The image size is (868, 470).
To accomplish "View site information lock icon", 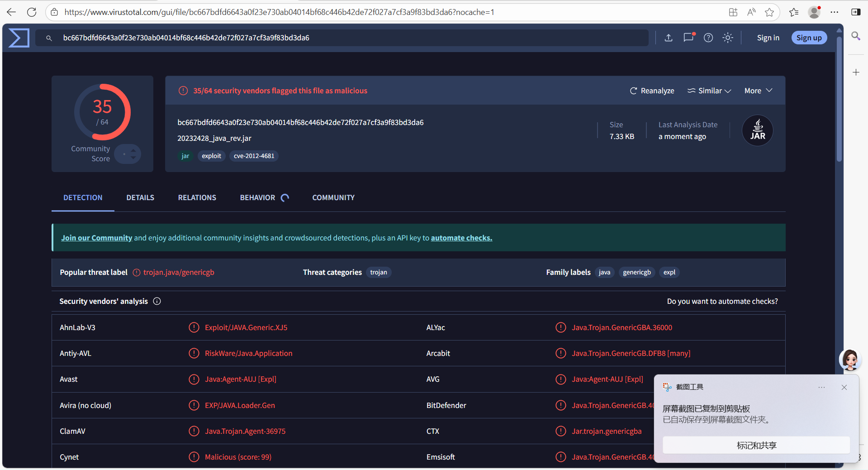I will pos(54,12).
